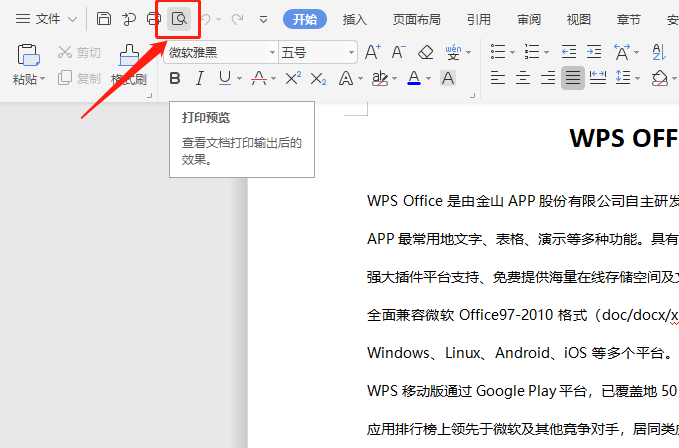
Task: Open the font dialog launcher corner icon
Action: pos(472,96)
